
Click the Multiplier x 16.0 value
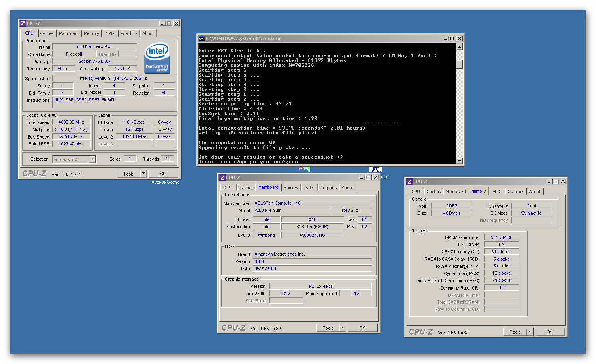coord(71,129)
